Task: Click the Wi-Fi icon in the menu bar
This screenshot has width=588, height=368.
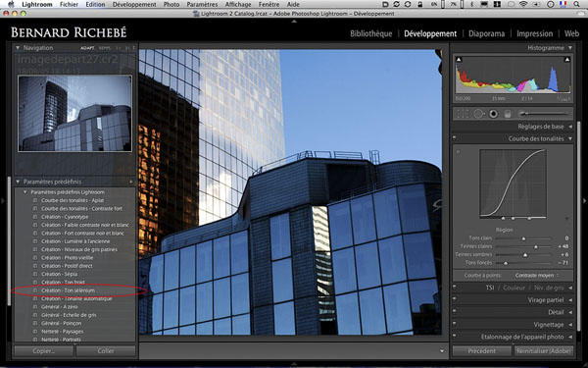Action: 523,5
